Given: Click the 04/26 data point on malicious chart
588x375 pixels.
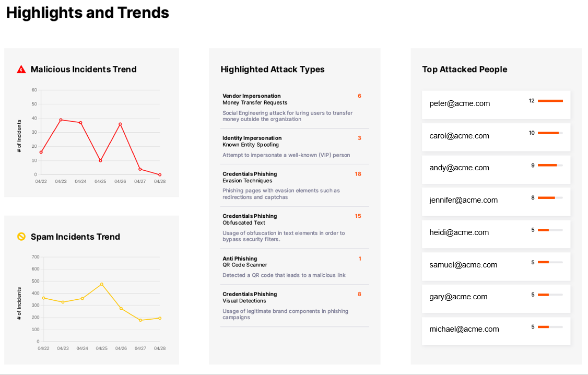Looking at the screenshot, I should (120, 124).
